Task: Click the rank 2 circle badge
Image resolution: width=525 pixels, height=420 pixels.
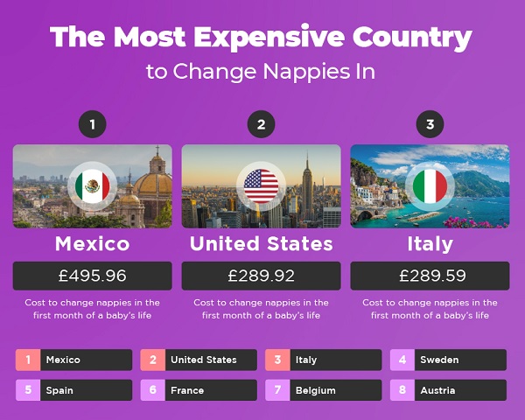Action: (261, 124)
